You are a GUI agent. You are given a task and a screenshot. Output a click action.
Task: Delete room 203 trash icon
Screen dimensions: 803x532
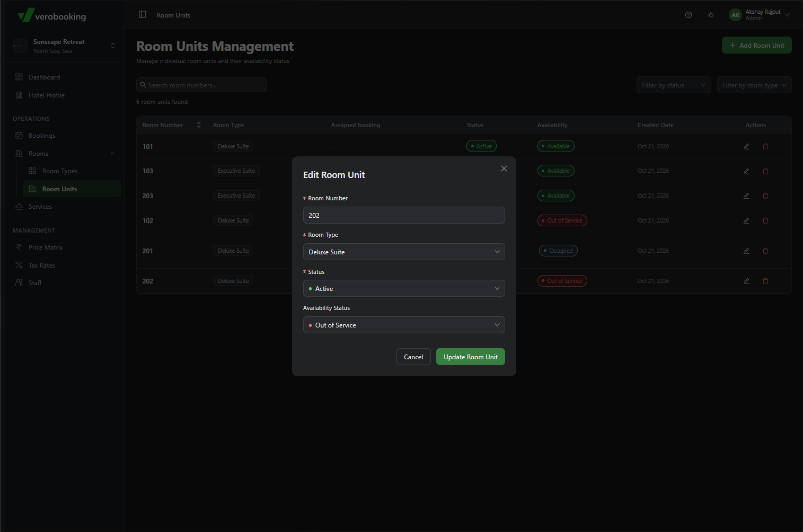(x=765, y=196)
